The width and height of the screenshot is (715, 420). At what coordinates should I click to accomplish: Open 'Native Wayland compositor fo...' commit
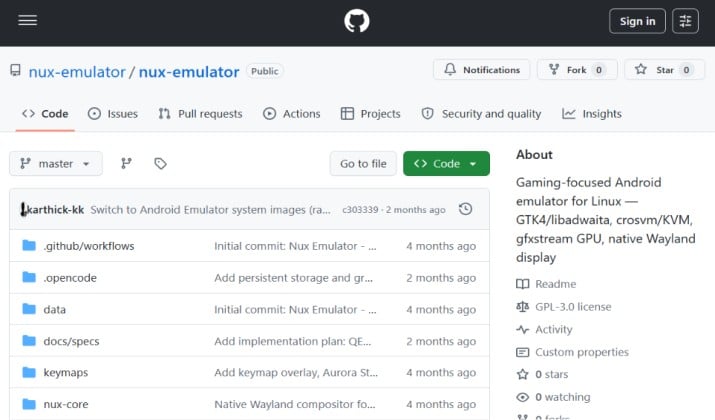click(295, 404)
